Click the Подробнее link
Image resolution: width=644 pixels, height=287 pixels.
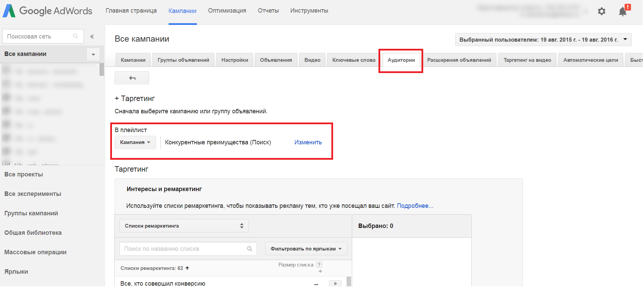tap(415, 206)
